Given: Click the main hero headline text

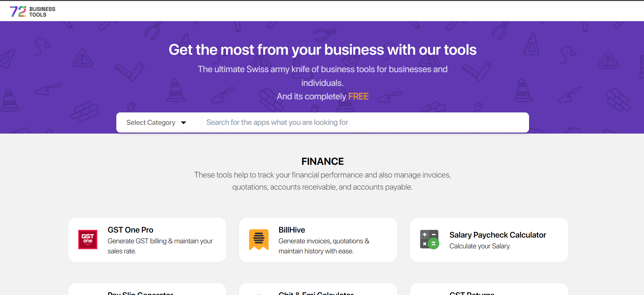Looking at the screenshot, I should (x=322, y=50).
